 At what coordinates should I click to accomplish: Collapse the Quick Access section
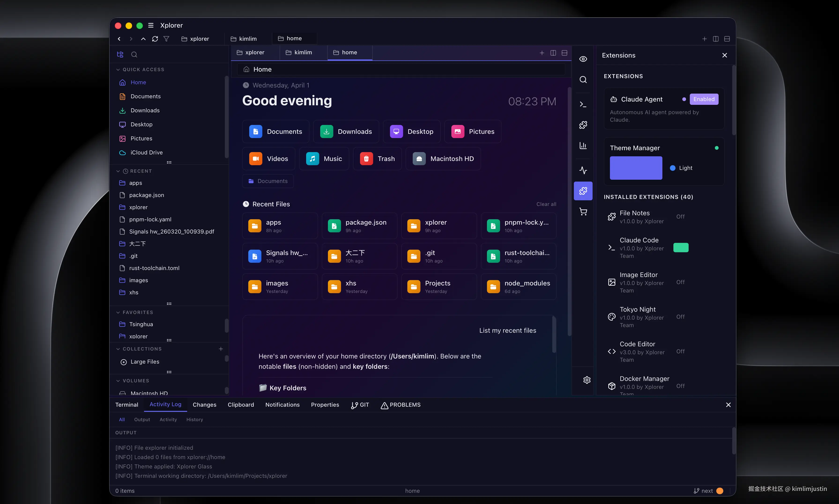tap(118, 70)
